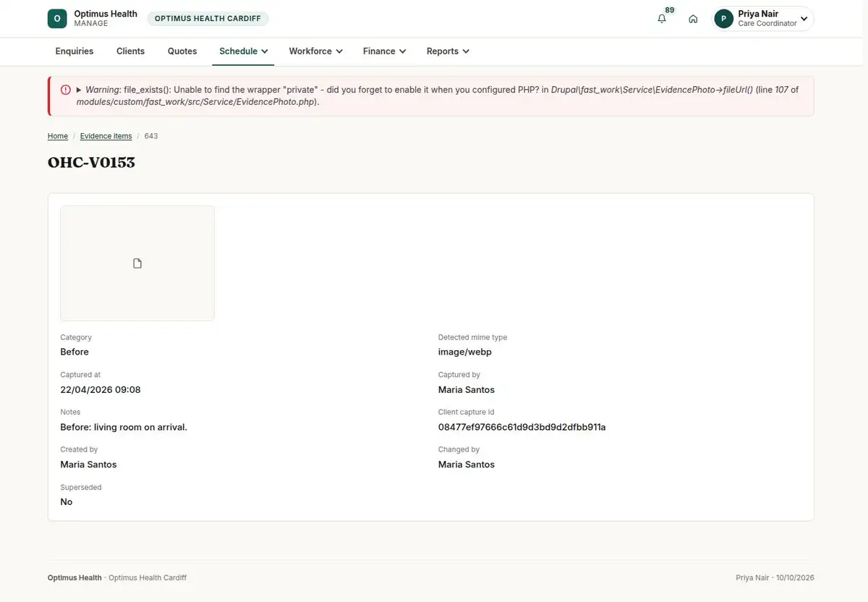Open the user account chevron menu
This screenshot has width=868, height=602.
804,19
